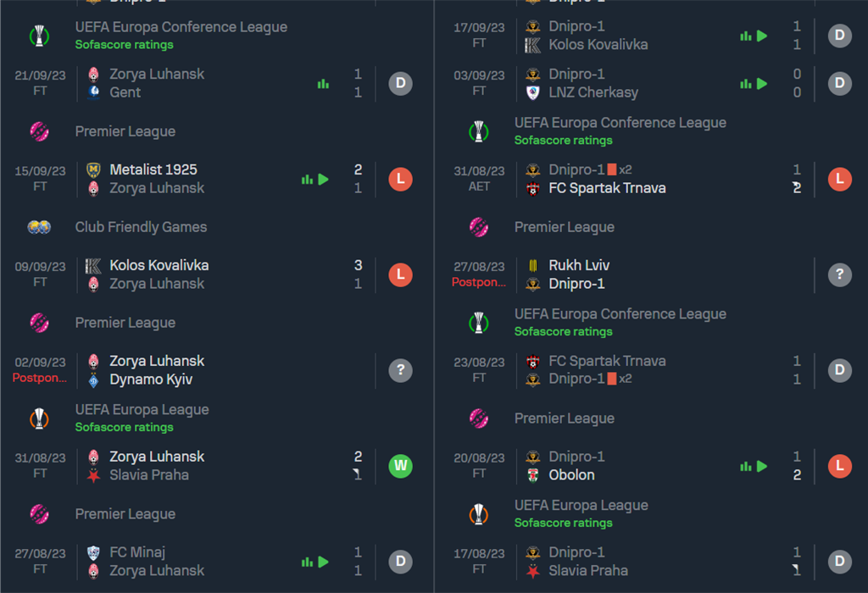Open Sofascore ratings under UEFA Europa League right
Screen dimensions: 868x593
[x=563, y=523]
